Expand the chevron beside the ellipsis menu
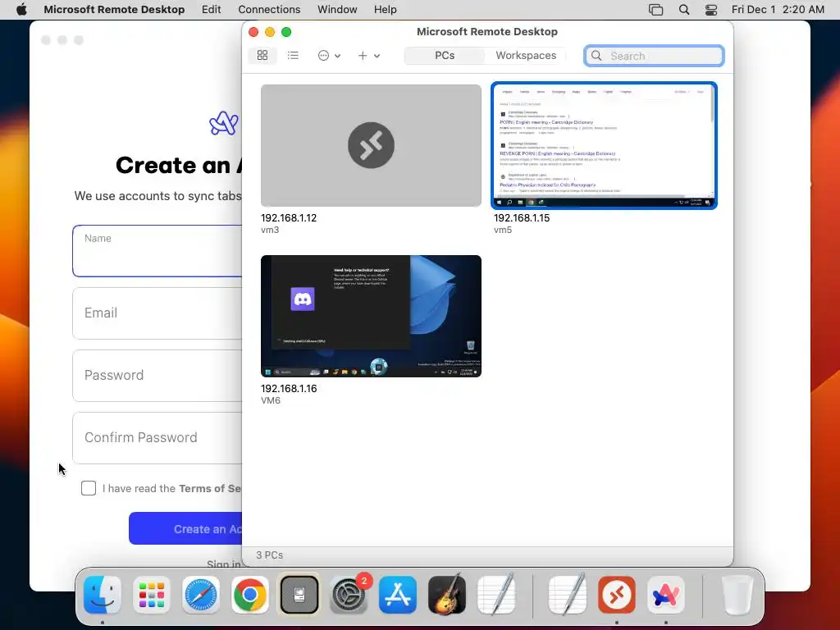Screen dimensions: 840x630 click(x=337, y=56)
